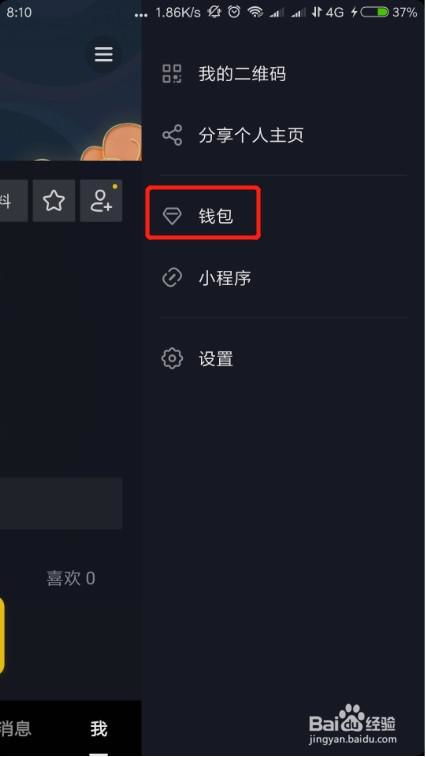Switch to the 我 bottom tab

pos(99,729)
